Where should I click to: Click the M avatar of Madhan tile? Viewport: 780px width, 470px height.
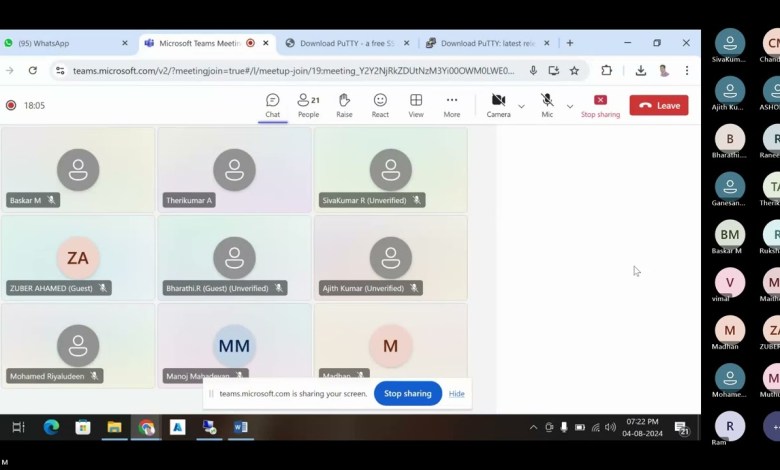pyautogui.click(x=390, y=346)
